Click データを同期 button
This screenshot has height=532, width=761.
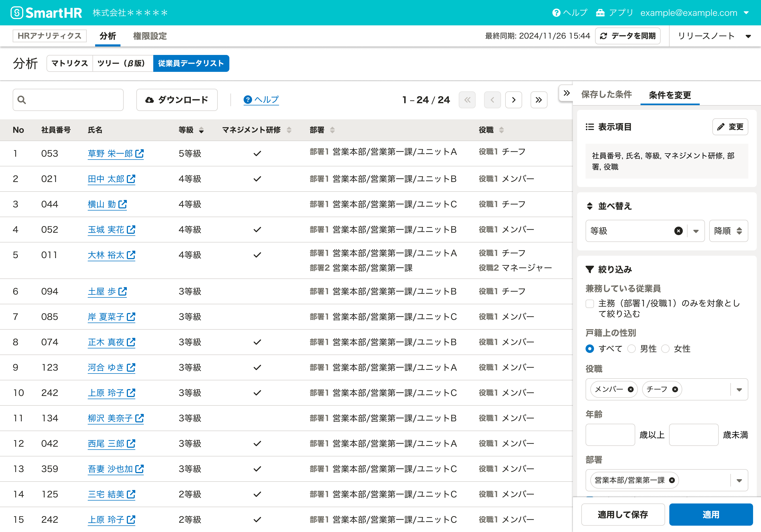627,36
